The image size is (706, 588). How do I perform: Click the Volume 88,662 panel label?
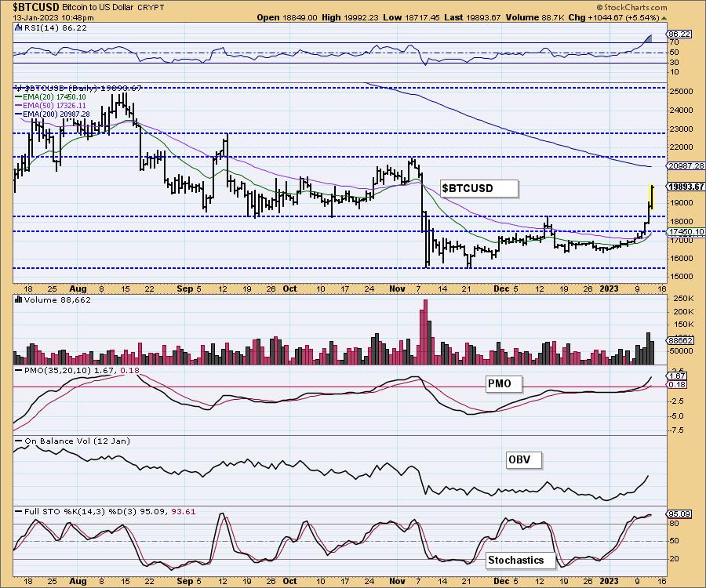tap(57, 299)
